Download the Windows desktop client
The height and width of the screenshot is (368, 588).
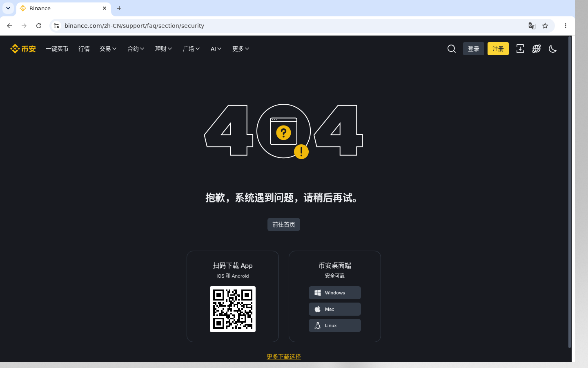pyautogui.click(x=335, y=293)
